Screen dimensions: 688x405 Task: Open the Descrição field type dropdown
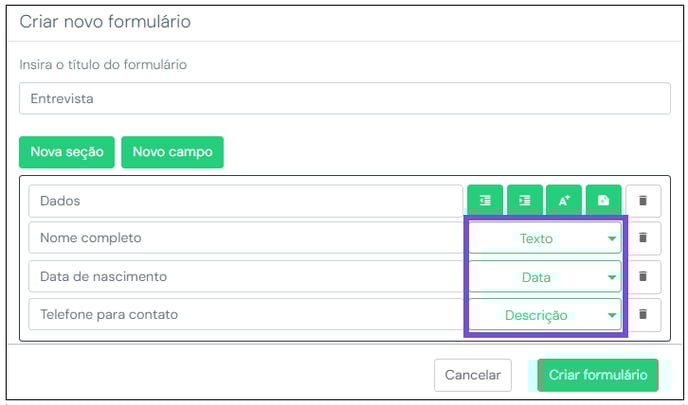(x=545, y=315)
